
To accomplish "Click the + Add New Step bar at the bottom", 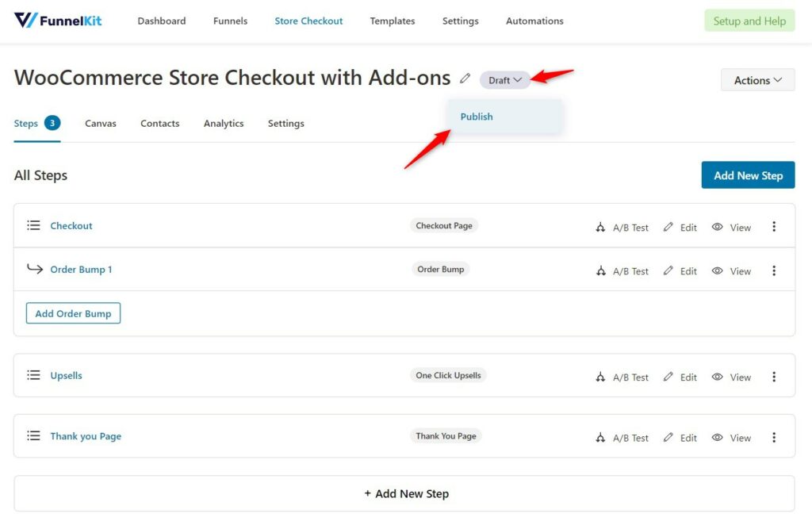I will 404,493.
